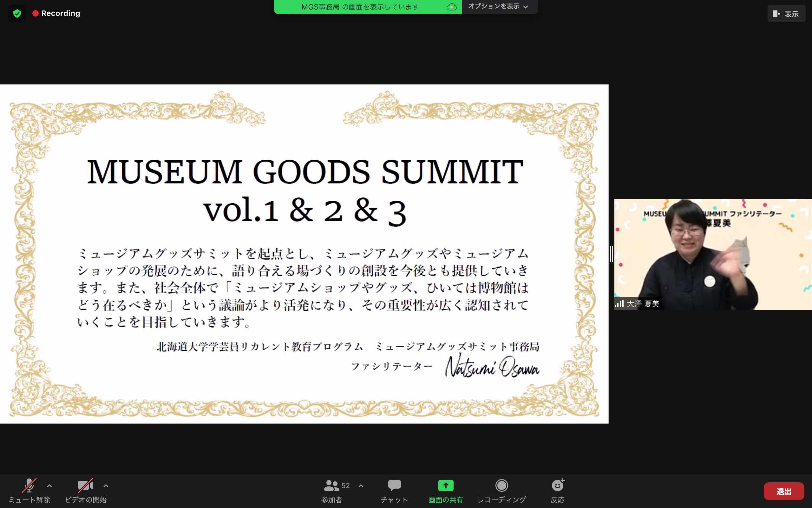Click the divider handle beside the video panel

(x=611, y=254)
